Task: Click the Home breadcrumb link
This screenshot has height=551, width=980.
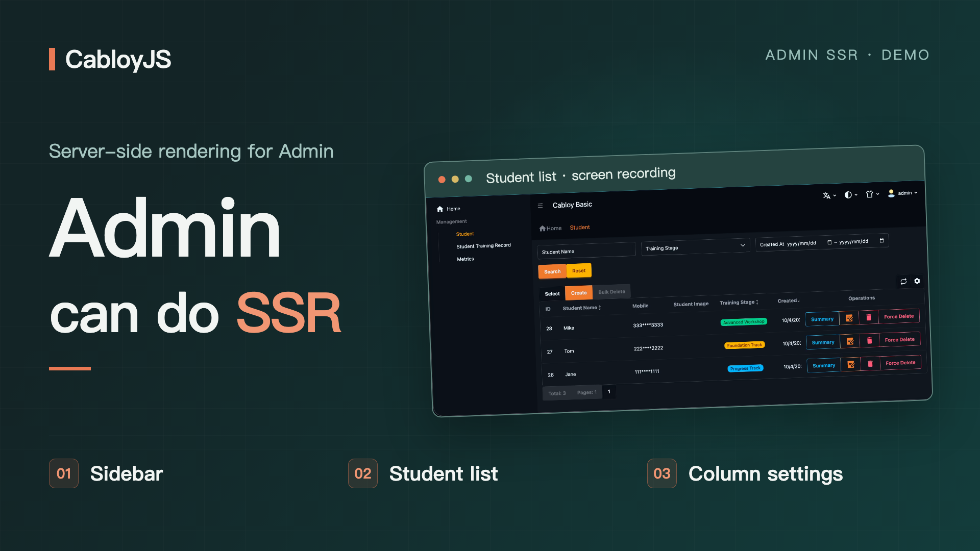Action: (551, 229)
